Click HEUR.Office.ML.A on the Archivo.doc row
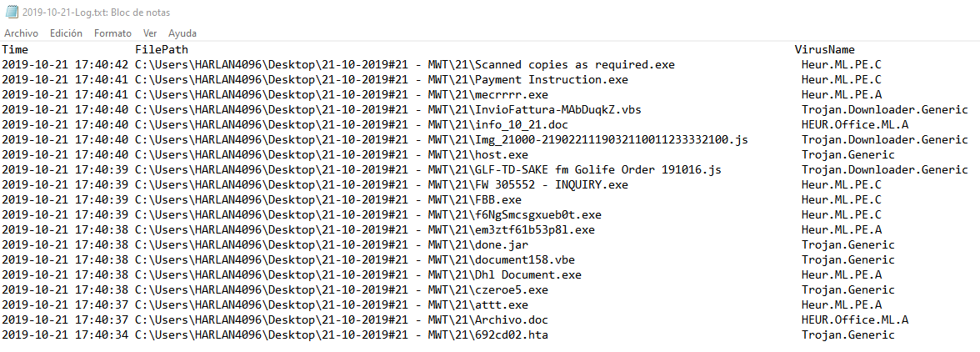Viewport: 980px width, 352px height. (855, 320)
